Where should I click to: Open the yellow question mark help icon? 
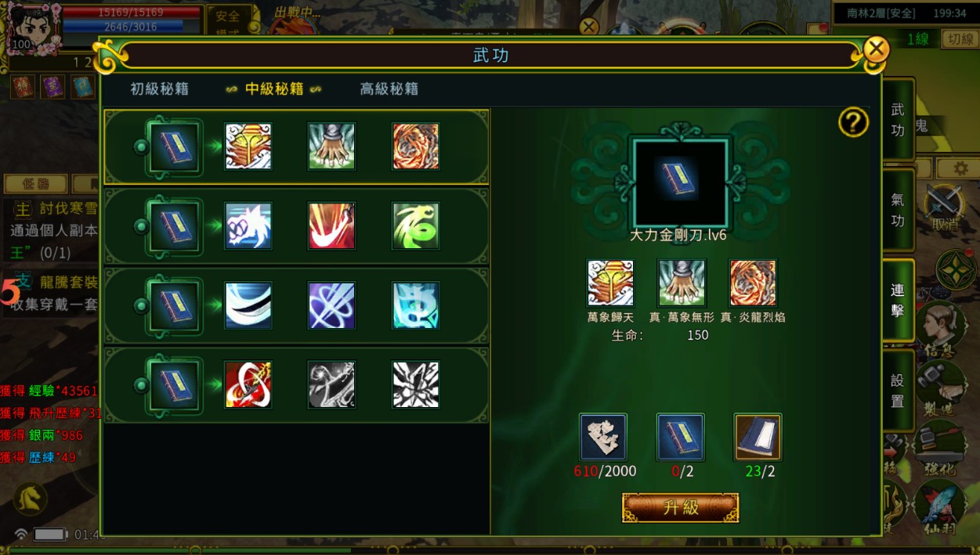coord(853,122)
